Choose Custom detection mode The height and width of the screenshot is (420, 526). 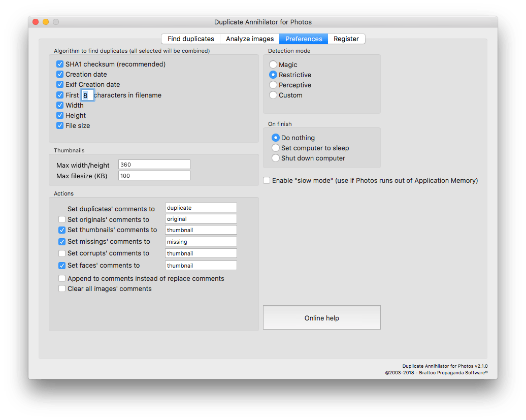click(273, 95)
